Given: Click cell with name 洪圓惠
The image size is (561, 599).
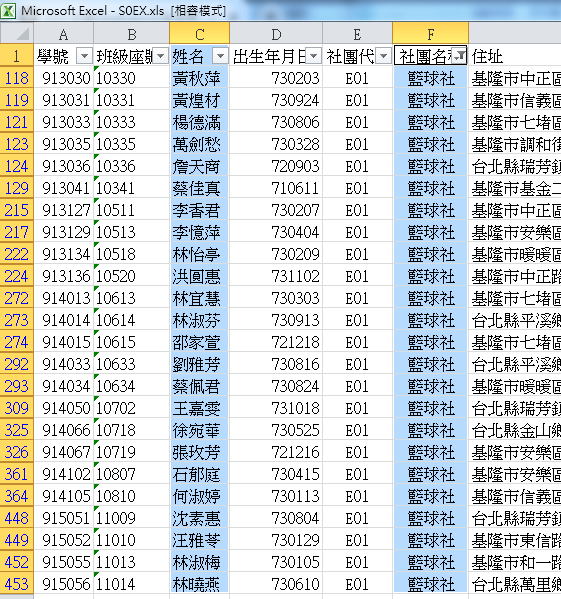Looking at the screenshot, I should click(200, 276).
